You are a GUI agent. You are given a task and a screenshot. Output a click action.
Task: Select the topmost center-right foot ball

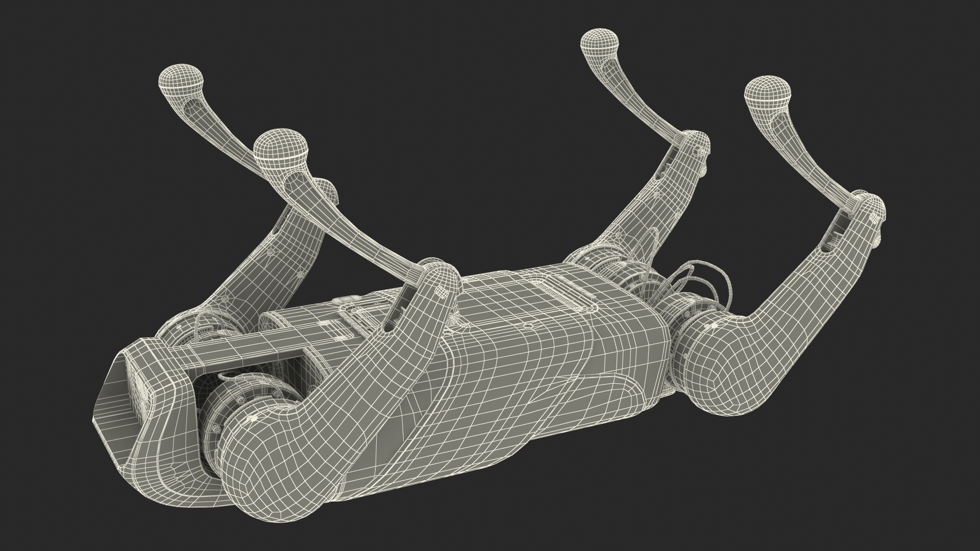click(600, 42)
